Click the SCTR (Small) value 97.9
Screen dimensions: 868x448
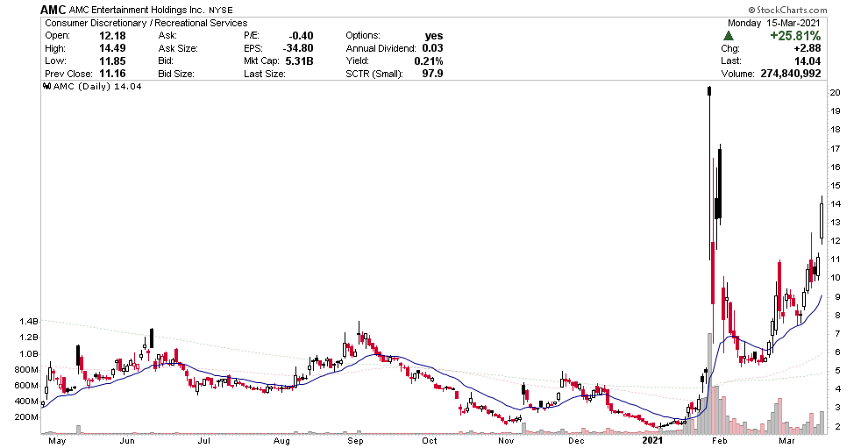(431, 74)
